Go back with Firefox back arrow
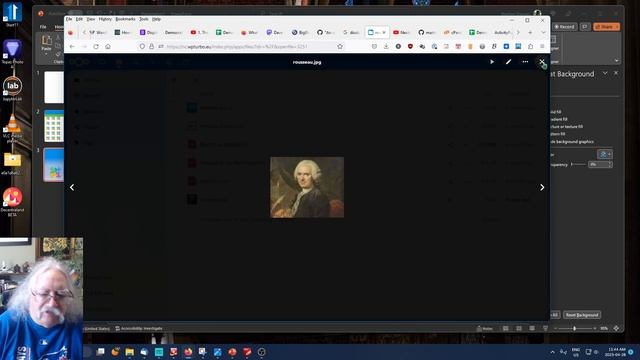The image size is (640, 360). pos(72,47)
